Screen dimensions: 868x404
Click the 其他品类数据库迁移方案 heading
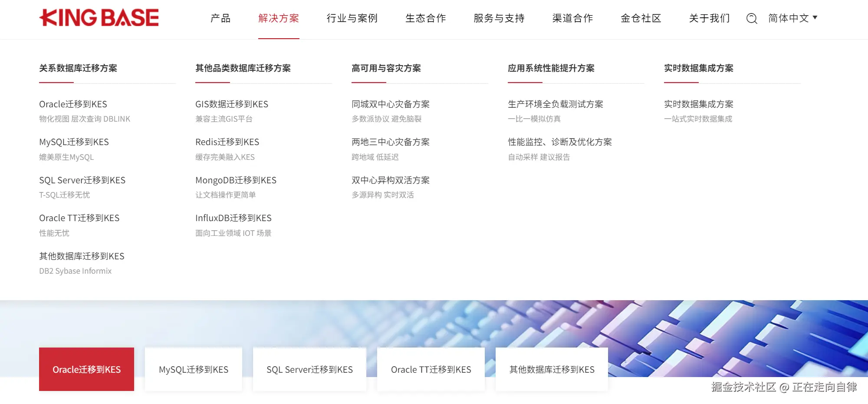[243, 68]
